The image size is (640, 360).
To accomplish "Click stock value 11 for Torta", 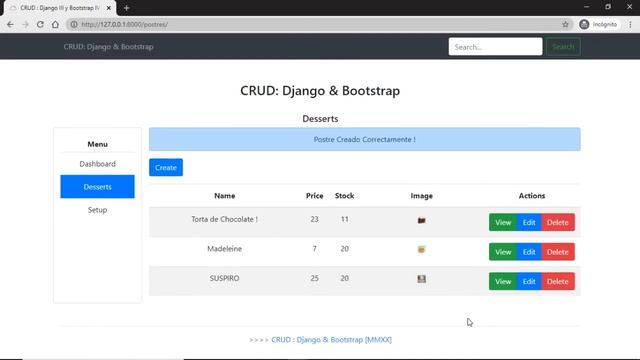I will pos(344,219).
